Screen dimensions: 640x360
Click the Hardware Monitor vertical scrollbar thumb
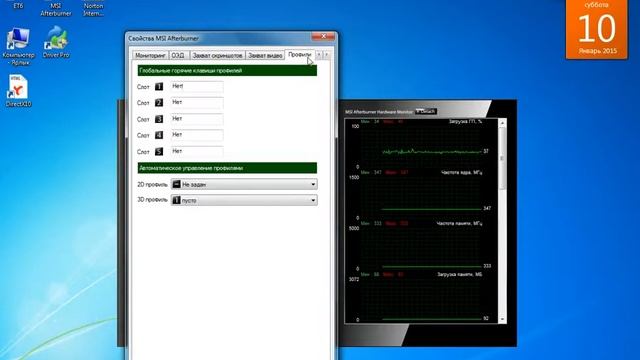click(x=502, y=158)
